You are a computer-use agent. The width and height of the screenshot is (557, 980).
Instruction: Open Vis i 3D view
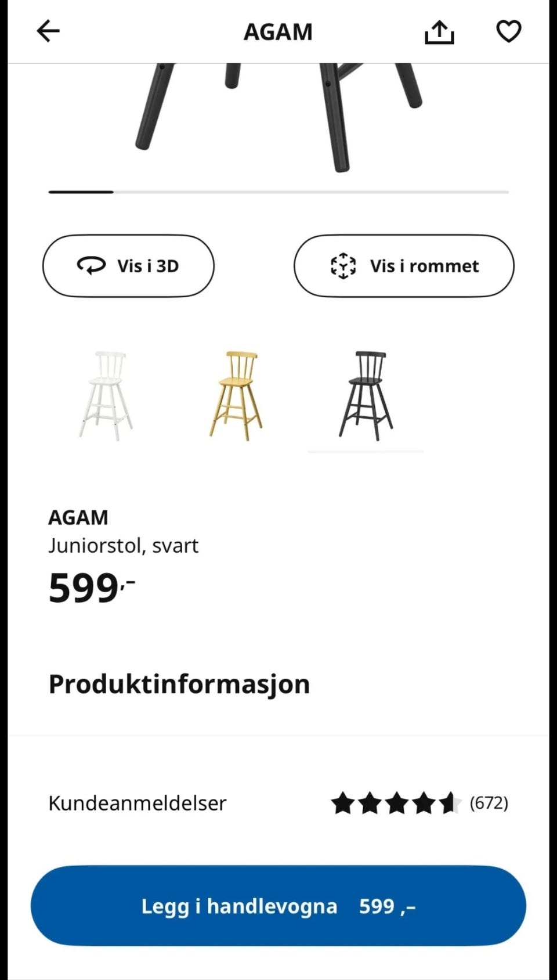[128, 266]
